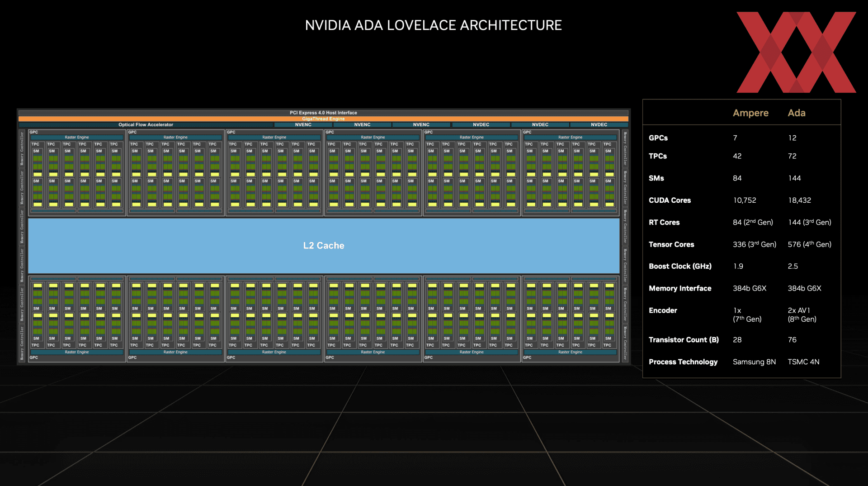Viewport: 868px width, 486px height.
Task: Select the Ampere column header
Action: coord(750,113)
